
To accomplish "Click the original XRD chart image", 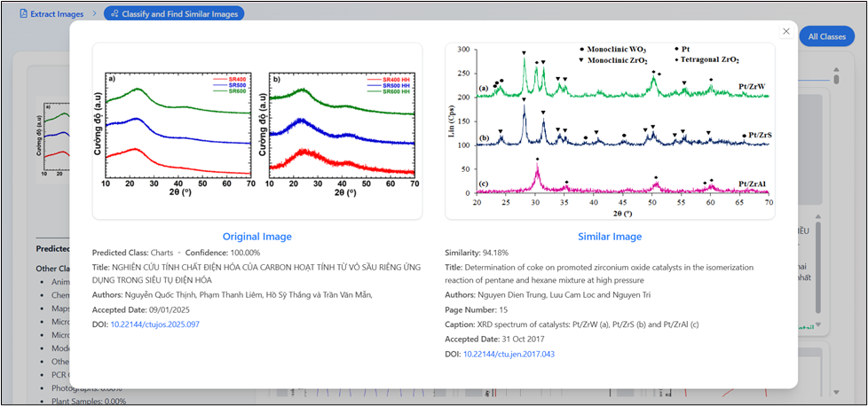I will (256, 131).
